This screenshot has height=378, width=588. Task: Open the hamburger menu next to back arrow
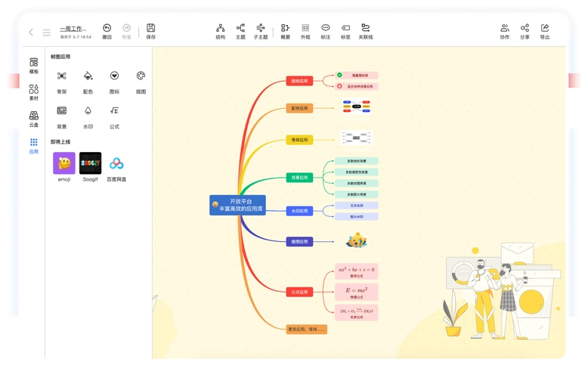(47, 33)
